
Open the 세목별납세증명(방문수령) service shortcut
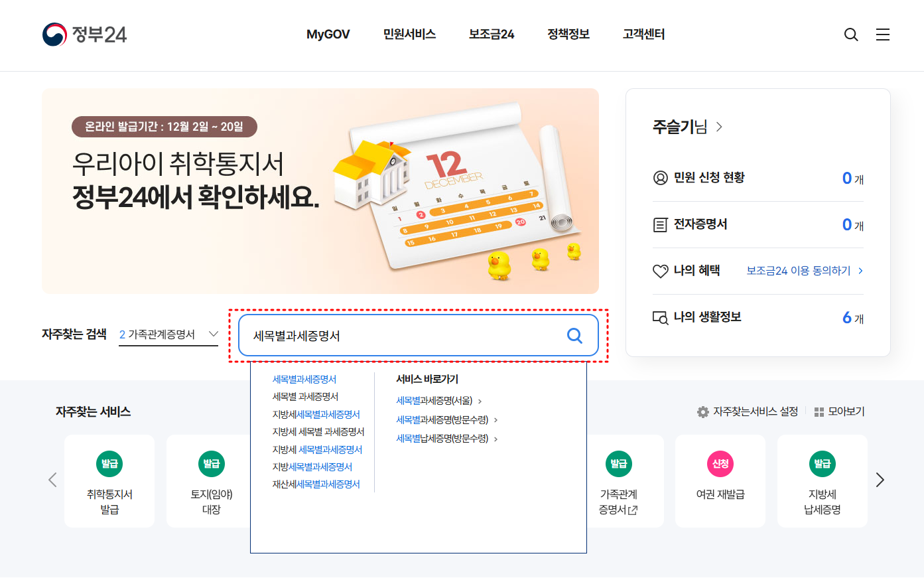tap(442, 439)
